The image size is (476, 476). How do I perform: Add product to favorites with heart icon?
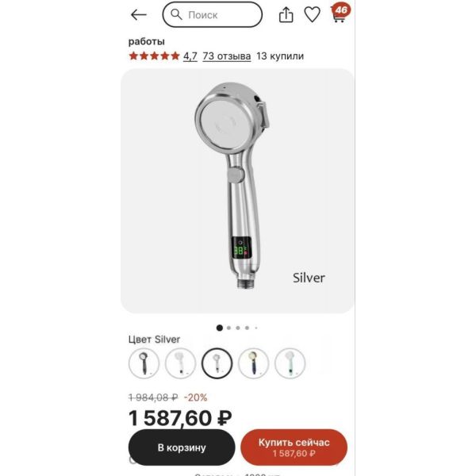(312, 14)
